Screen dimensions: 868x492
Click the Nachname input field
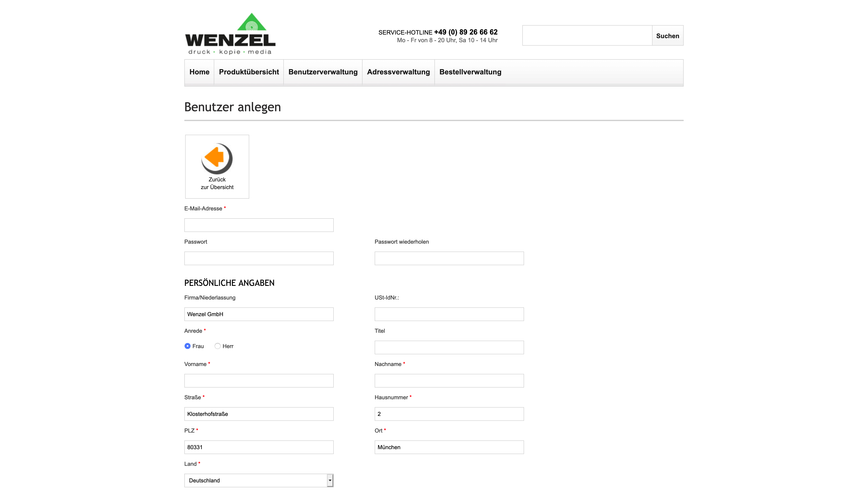pyautogui.click(x=449, y=381)
